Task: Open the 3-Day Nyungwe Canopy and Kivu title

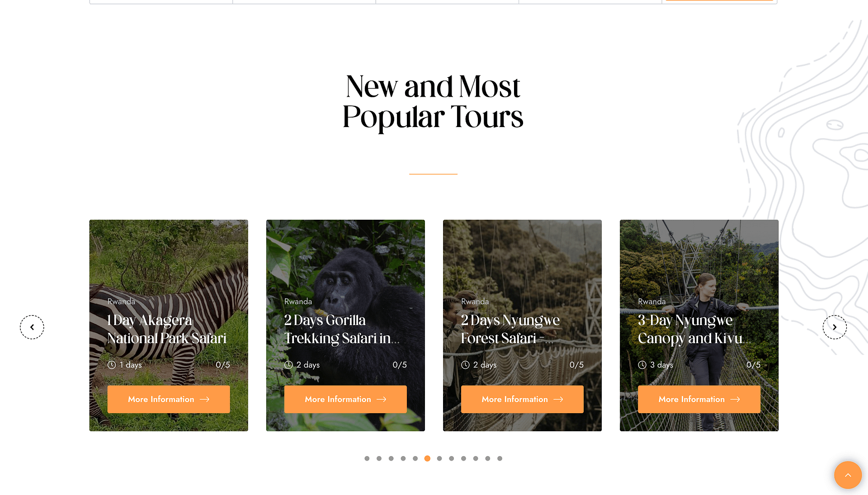Action: coord(690,329)
